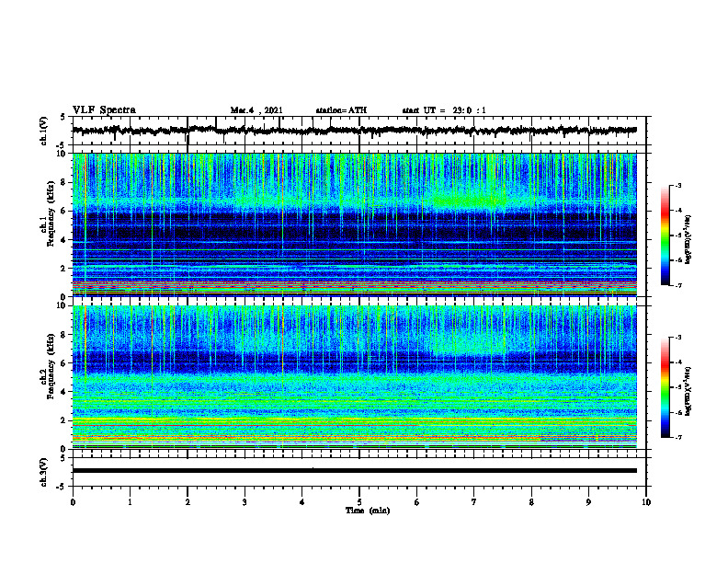Click the ch.1 voltage waveform trace

click(354, 131)
